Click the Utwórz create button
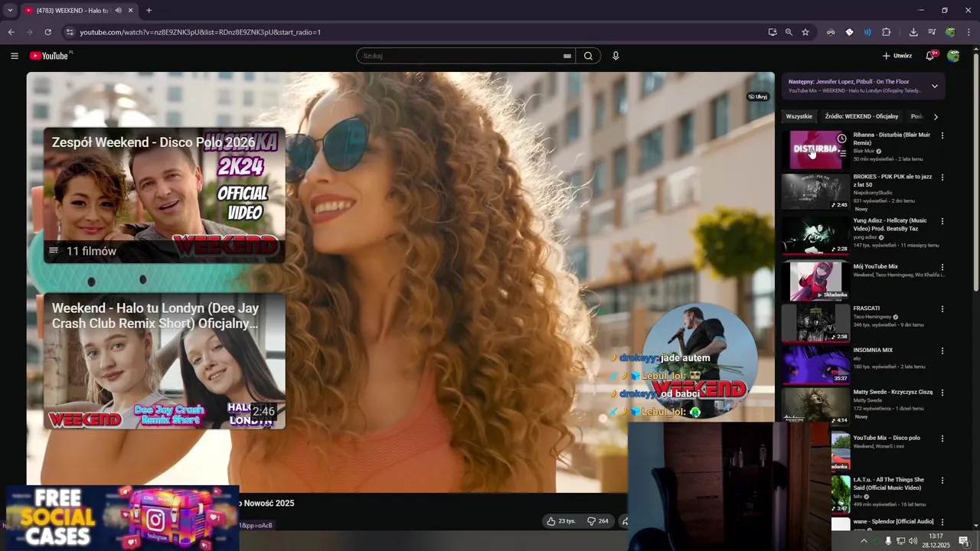 click(x=897, y=56)
